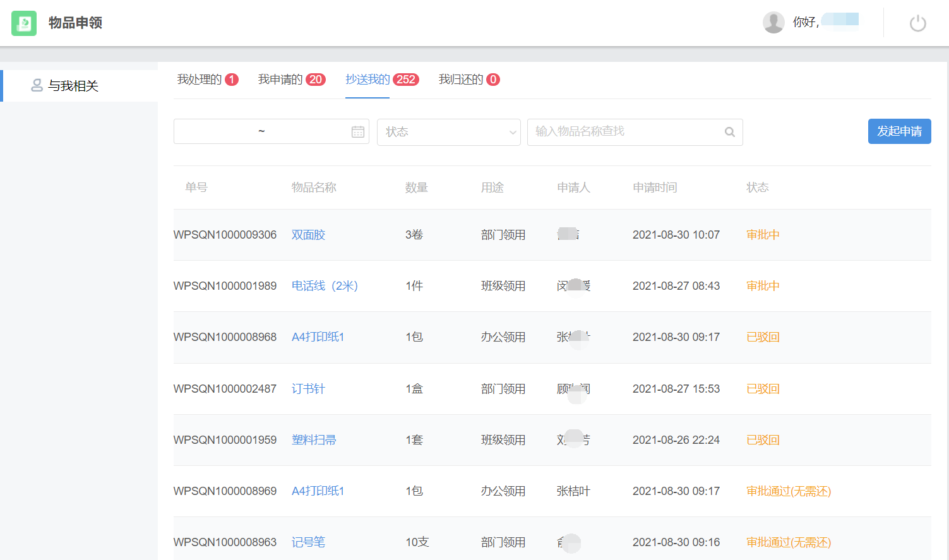Open the 订书针 item link

(x=308, y=389)
